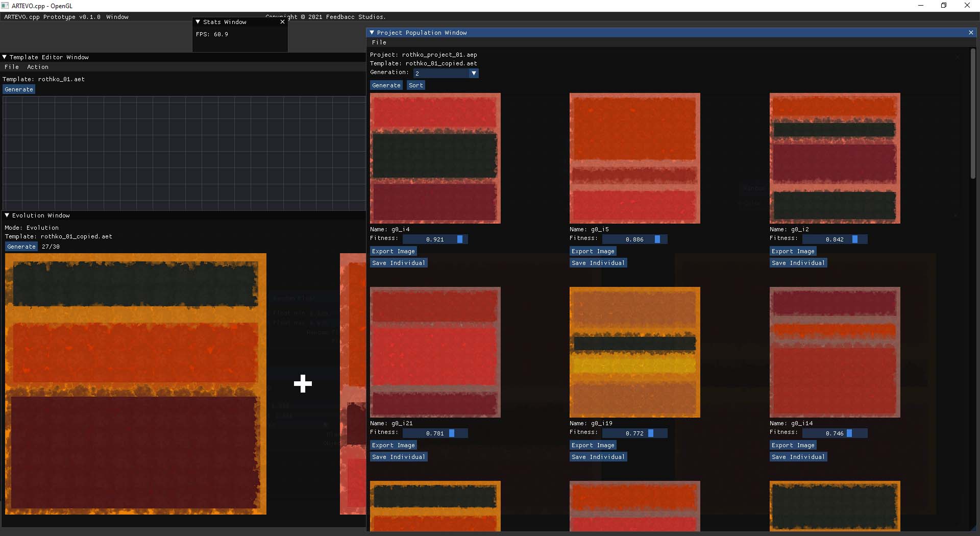Viewport: 980px width, 536px height.
Task: Export Image for g0_i4
Action: coord(394,251)
